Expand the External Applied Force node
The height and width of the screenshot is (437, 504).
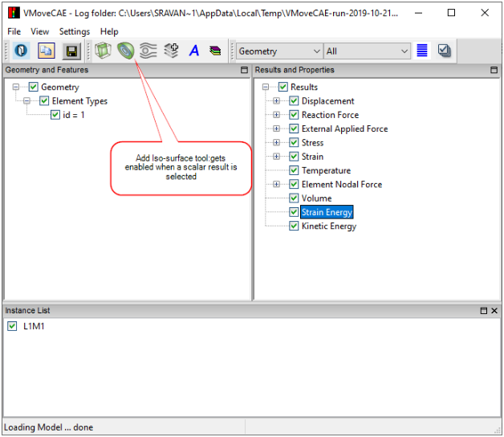point(276,129)
